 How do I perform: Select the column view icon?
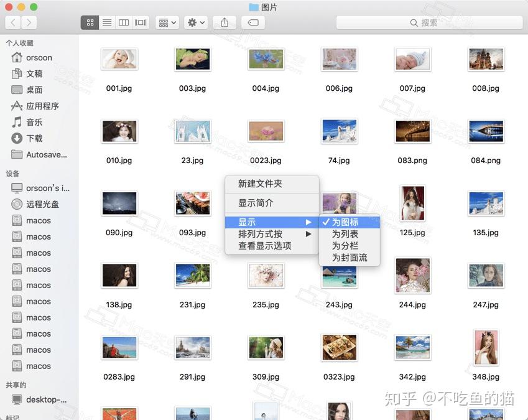[x=123, y=22]
